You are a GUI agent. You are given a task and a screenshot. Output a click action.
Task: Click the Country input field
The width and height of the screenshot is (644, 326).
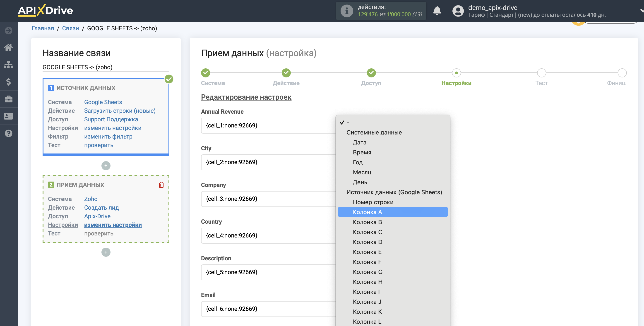268,235
